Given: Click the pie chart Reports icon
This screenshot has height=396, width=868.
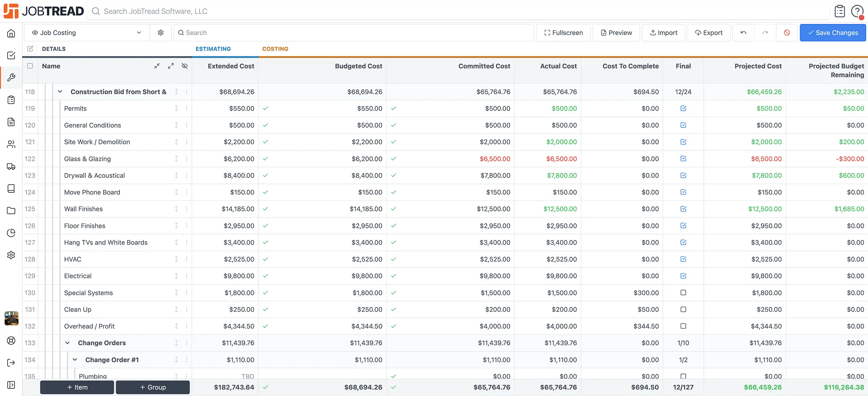Looking at the screenshot, I should (x=11, y=233).
